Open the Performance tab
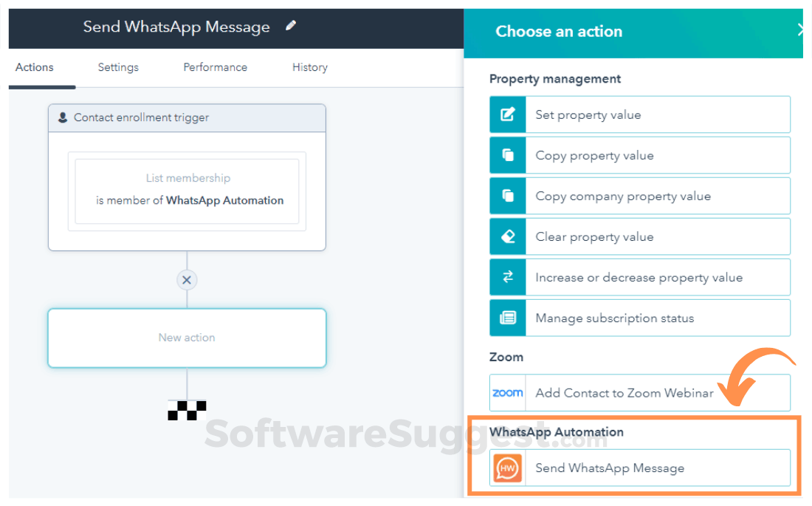This screenshot has height=506, width=812. click(215, 67)
